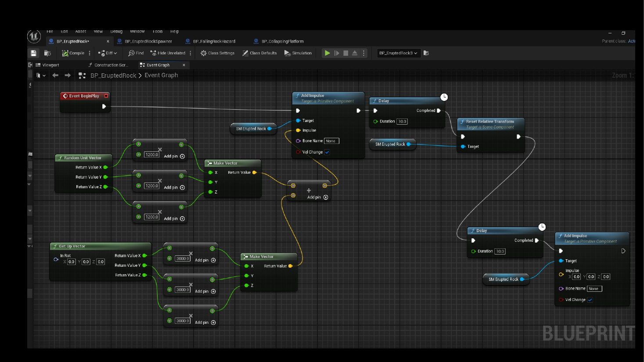
Task: Open the Viewport tab
Action: pyautogui.click(x=47, y=65)
